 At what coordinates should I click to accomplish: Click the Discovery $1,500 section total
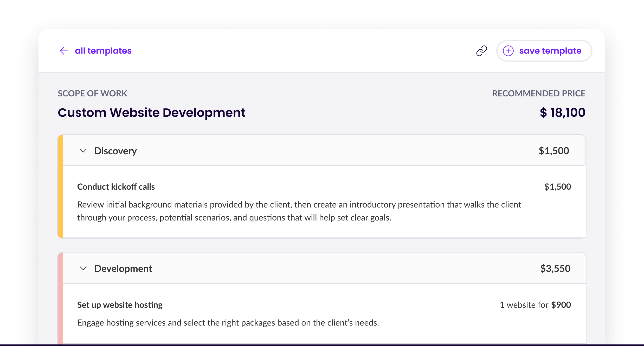tap(554, 151)
